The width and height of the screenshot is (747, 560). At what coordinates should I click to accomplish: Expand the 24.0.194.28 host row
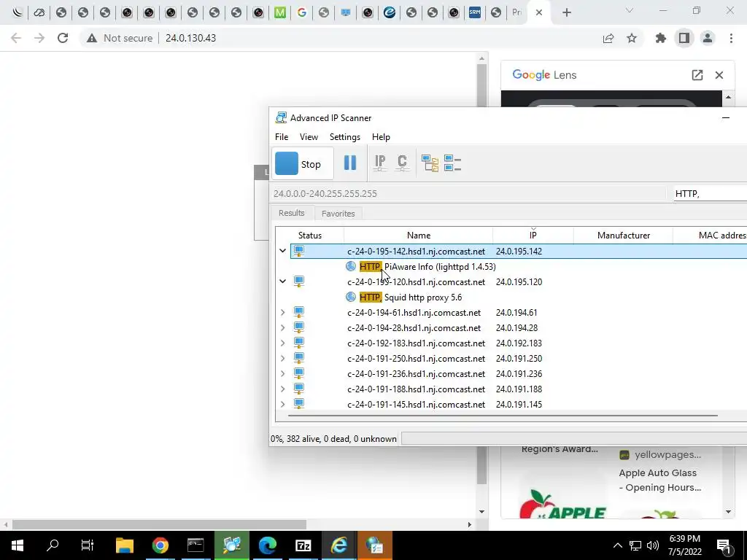pos(282,327)
